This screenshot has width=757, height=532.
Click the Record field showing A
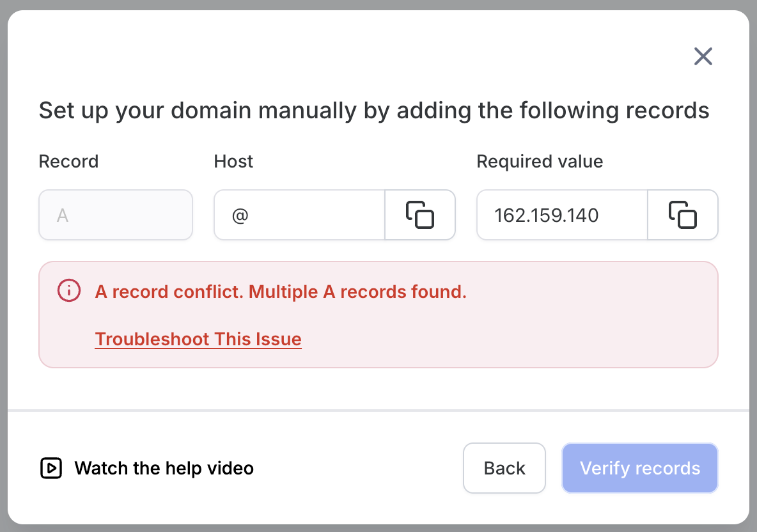tap(116, 215)
